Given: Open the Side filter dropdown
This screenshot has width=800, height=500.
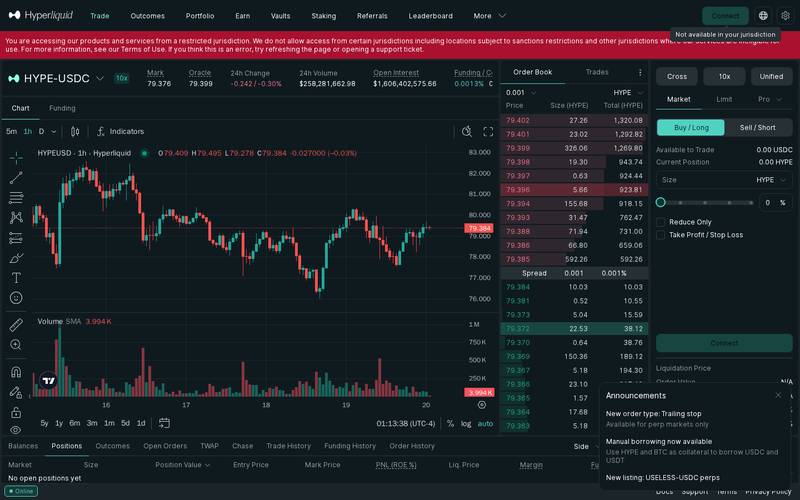Looking at the screenshot, I should pyautogui.click(x=585, y=446).
